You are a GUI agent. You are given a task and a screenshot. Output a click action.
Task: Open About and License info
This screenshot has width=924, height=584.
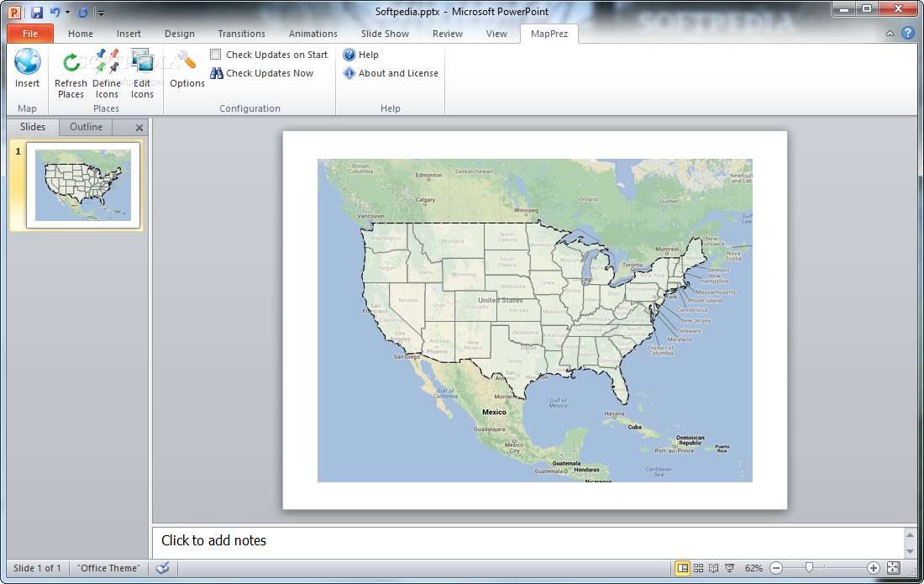(x=391, y=73)
